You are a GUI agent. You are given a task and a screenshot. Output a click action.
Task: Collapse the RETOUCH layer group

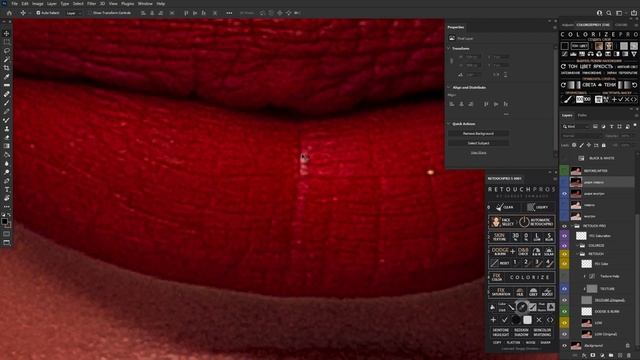click(x=578, y=254)
